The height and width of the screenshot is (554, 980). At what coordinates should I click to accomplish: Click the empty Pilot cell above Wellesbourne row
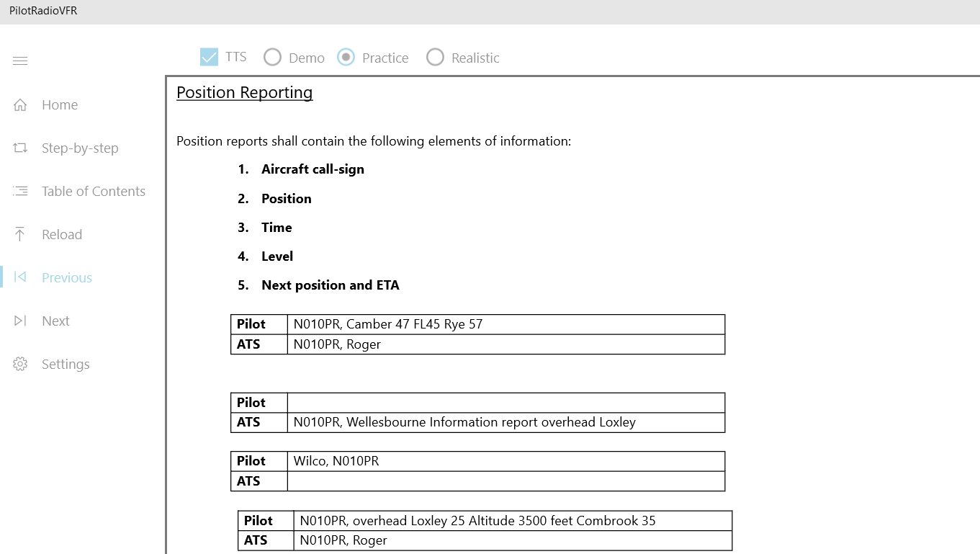coord(505,403)
